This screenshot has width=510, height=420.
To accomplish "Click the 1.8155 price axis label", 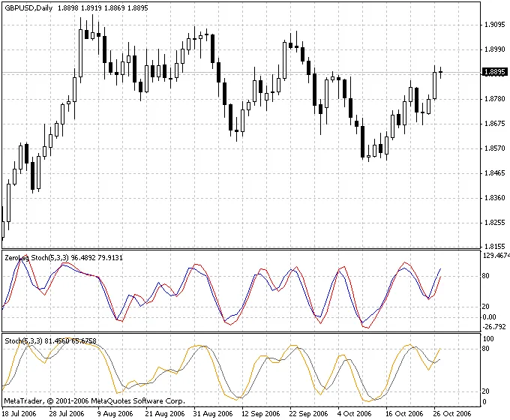I will (493, 246).
